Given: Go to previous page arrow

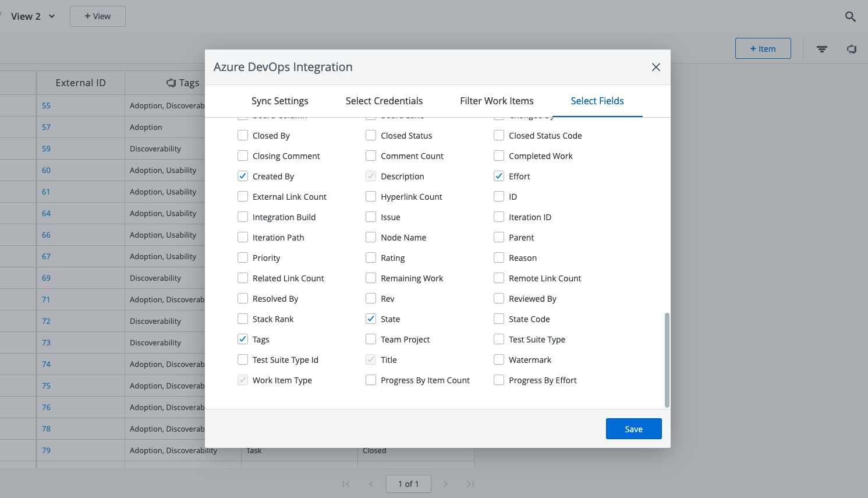Looking at the screenshot, I should pos(371,484).
